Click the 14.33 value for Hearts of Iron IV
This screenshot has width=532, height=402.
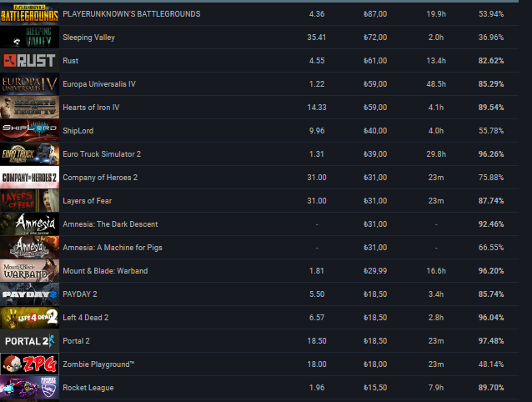click(x=317, y=108)
